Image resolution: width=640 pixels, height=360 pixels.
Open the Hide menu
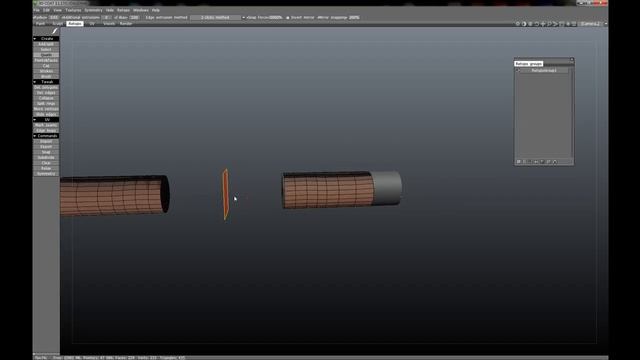[x=110, y=10]
